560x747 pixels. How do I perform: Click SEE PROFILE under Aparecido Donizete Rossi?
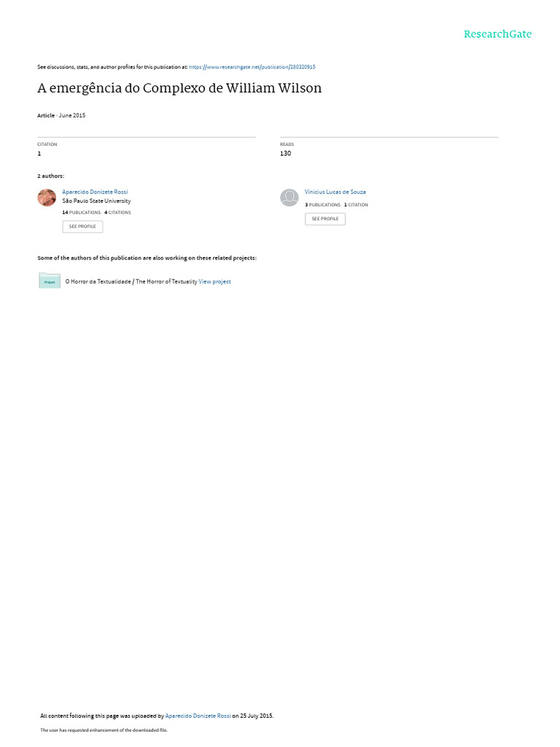pyautogui.click(x=82, y=226)
